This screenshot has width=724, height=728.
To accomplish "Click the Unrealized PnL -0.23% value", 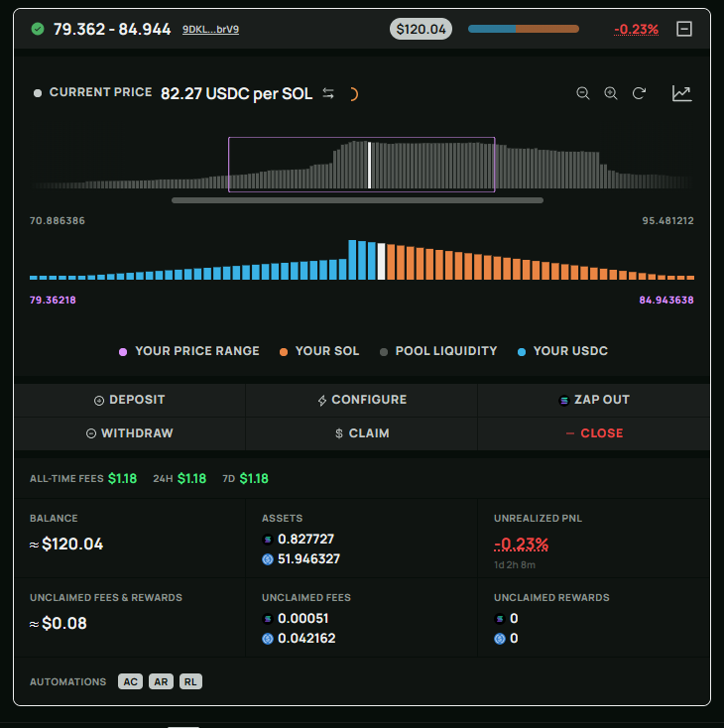I will click(521, 544).
